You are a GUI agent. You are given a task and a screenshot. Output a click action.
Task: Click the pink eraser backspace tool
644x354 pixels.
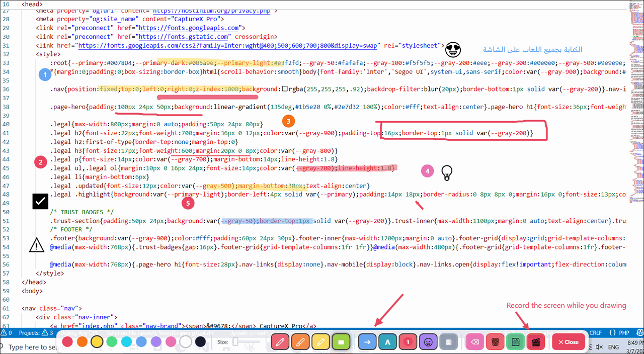(x=475, y=342)
